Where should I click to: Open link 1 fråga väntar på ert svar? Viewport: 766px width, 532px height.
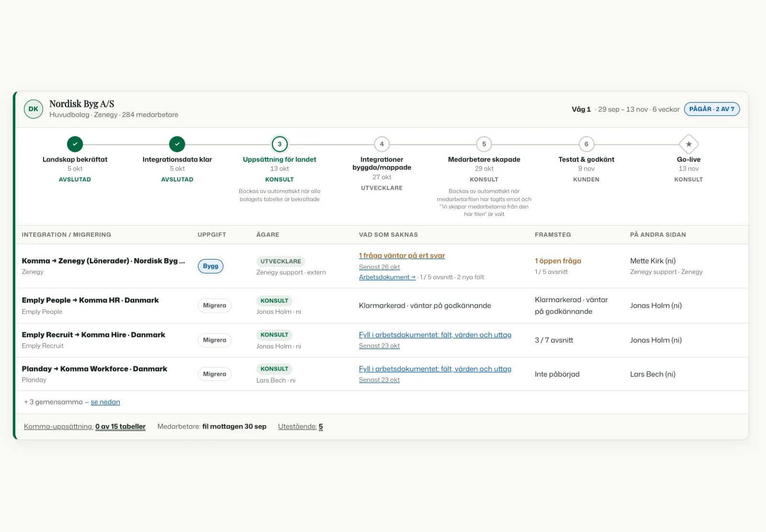pos(402,256)
